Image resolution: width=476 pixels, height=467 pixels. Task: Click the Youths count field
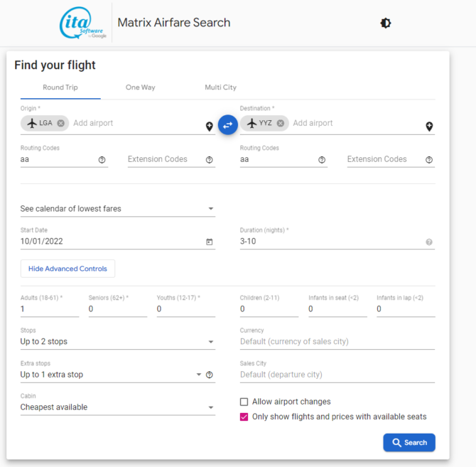(186, 309)
